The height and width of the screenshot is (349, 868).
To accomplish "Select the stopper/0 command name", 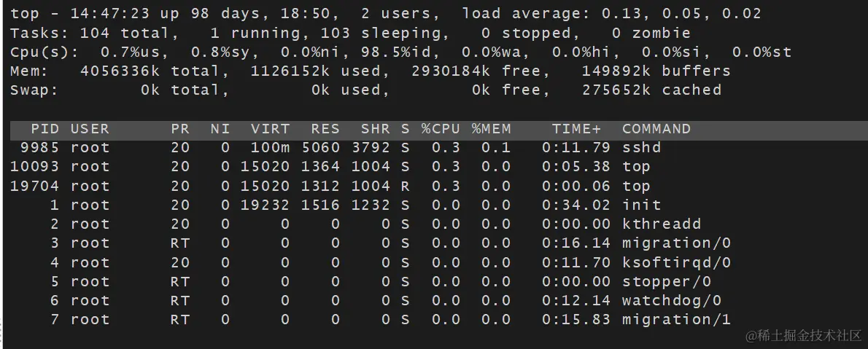I will [x=667, y=281].
